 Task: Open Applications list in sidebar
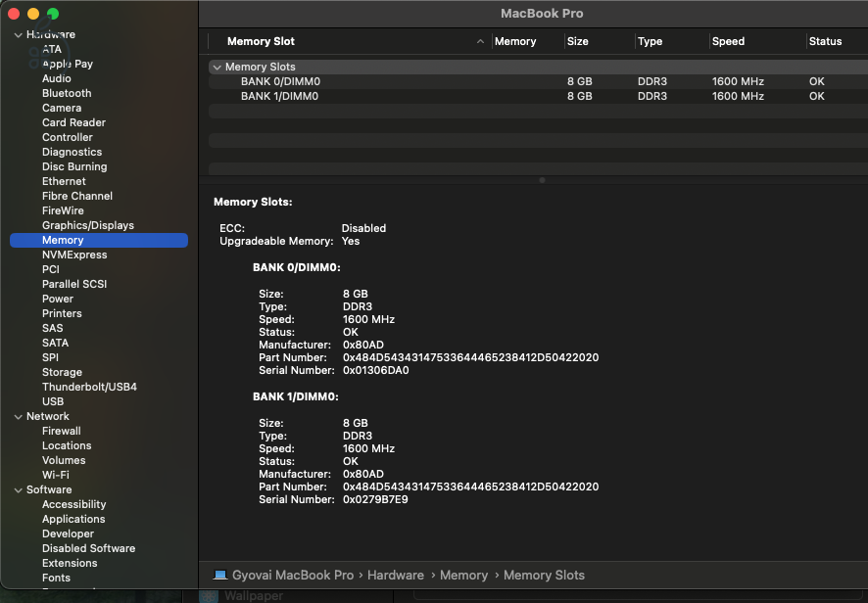(x=73, y=519)
